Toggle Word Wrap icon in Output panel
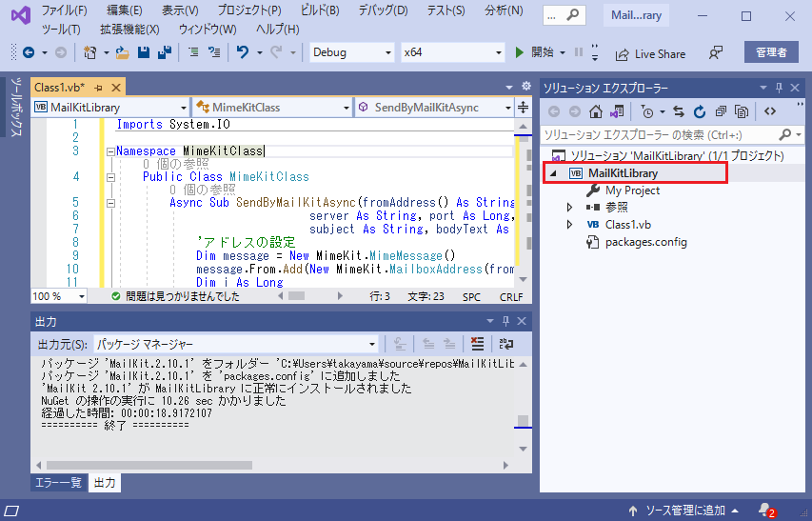Viewport: 812px width, 521px height. click(505, 344)
